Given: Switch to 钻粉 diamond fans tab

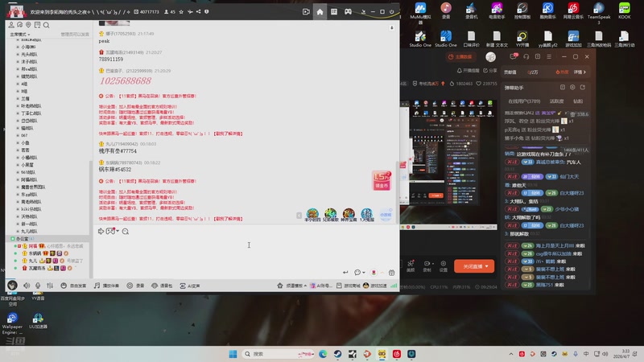Looking at the screenshot, I should point(578,101).
